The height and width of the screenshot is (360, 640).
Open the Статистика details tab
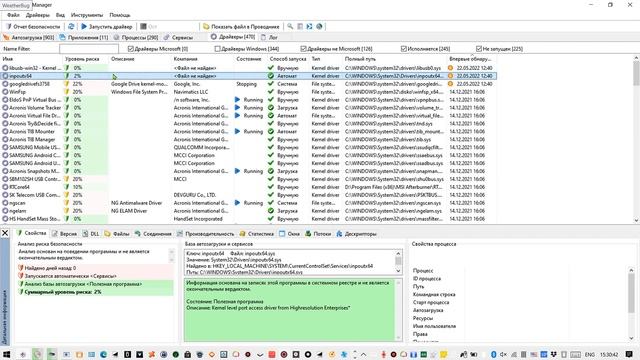[256, 234]
